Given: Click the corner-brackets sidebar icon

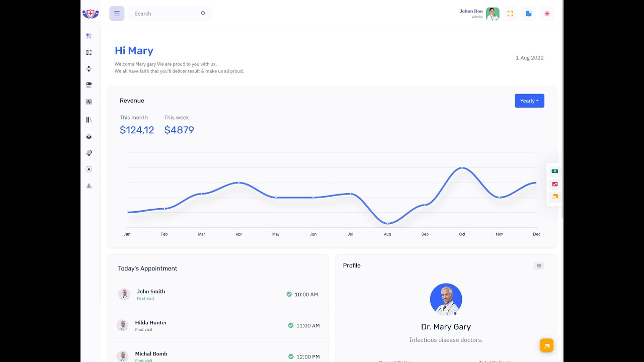Looking at the screenshot, I should [89, 52].
